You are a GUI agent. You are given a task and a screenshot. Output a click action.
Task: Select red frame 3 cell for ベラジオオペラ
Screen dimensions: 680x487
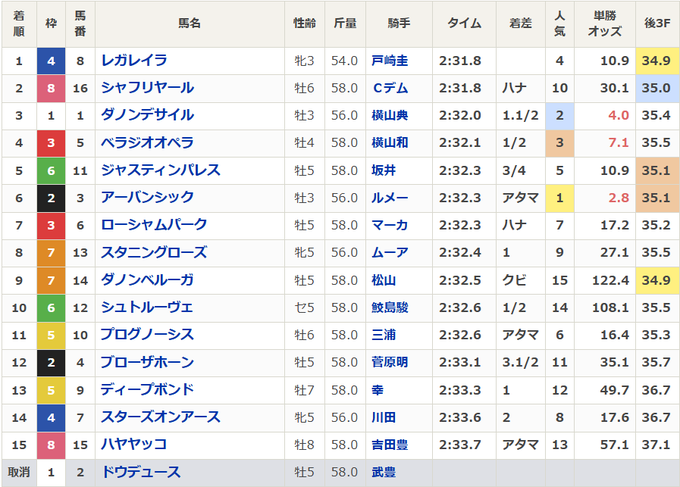click(x=51, y=143)
